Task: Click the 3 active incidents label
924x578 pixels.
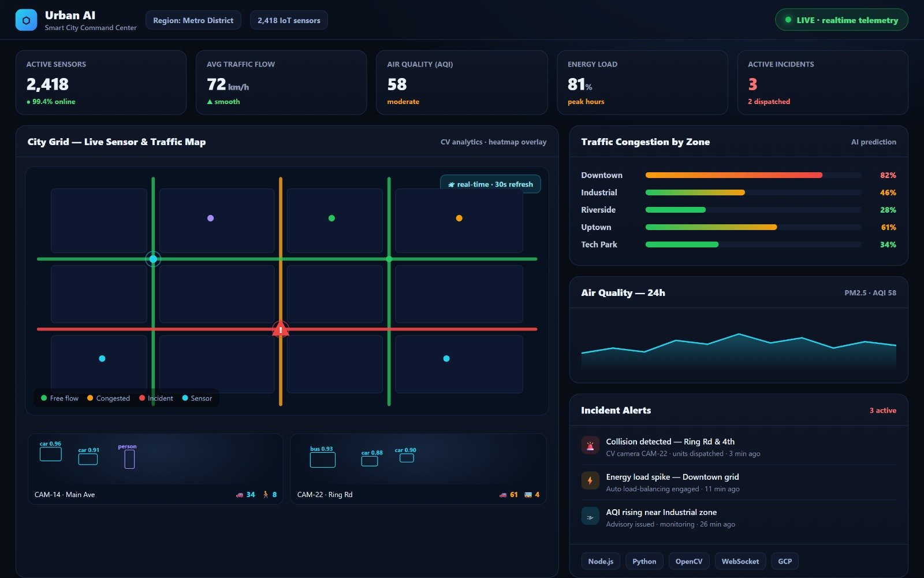Action: click(883, 410)
